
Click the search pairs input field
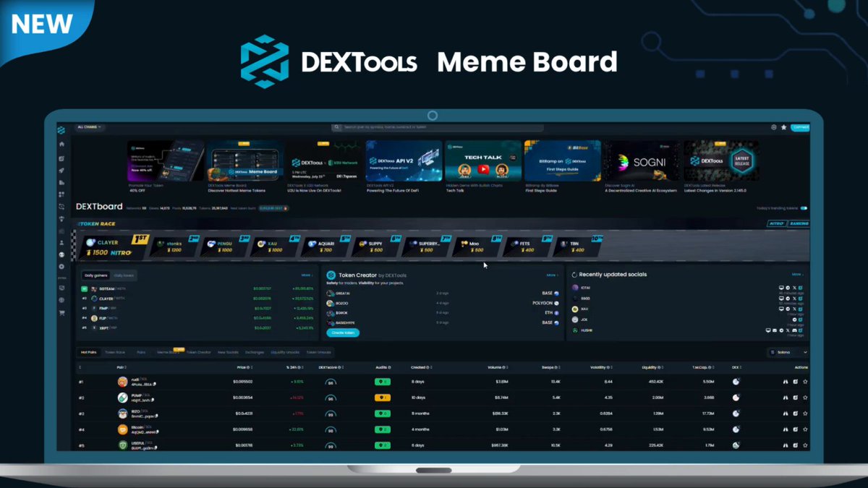[x=437, y=127]
